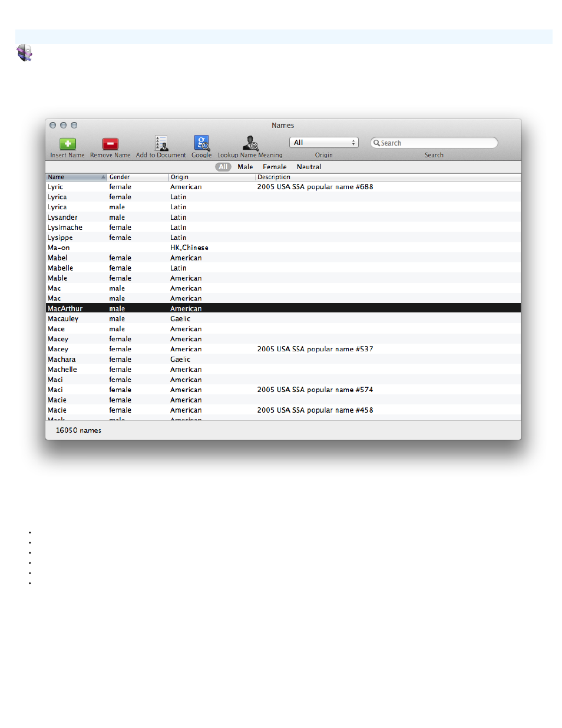Click the mask application icon at top left
The height and width of the screenshot is (728, 562).
[24, 53]
